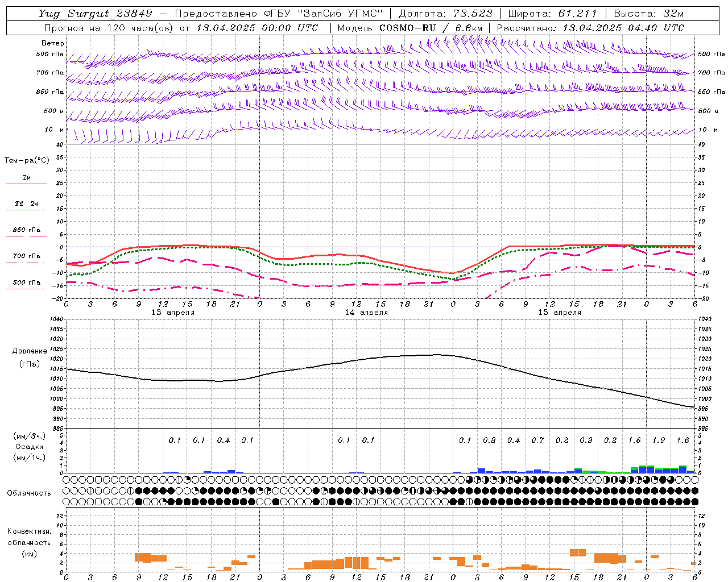Screen dimensions: 728x582
Task: Click the Тем-ра(°C) axis title
Action: pos(27,161)
